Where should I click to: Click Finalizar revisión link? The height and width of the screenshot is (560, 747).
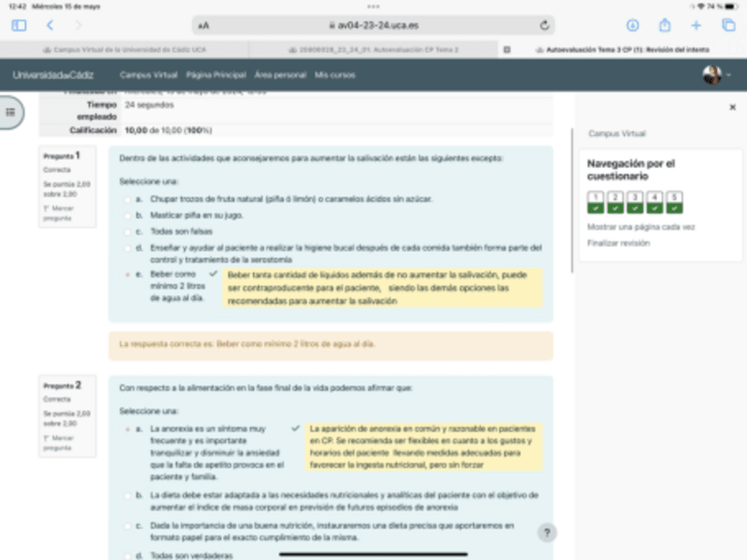pyautogui.click(x=618, y=243)
